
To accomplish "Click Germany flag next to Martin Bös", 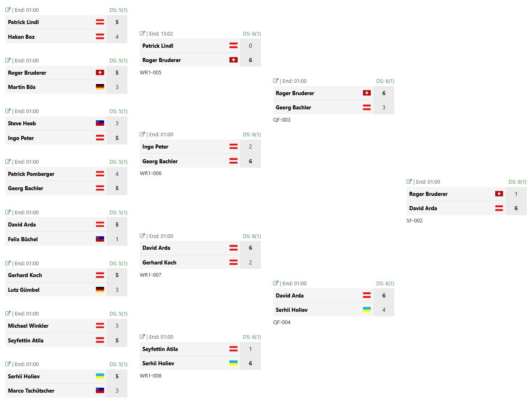I will 100,87.
